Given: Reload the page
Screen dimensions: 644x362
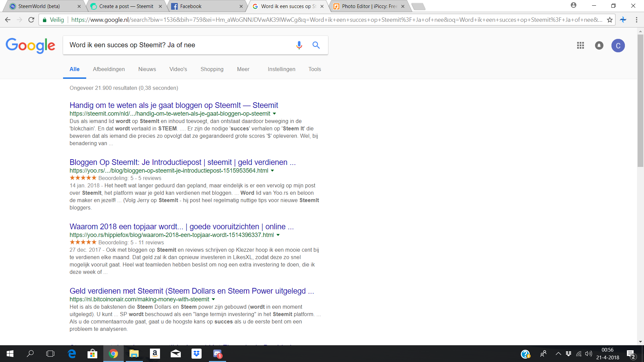Looking at the screenshot, I should pyautogui.click(x=31, y=20).
